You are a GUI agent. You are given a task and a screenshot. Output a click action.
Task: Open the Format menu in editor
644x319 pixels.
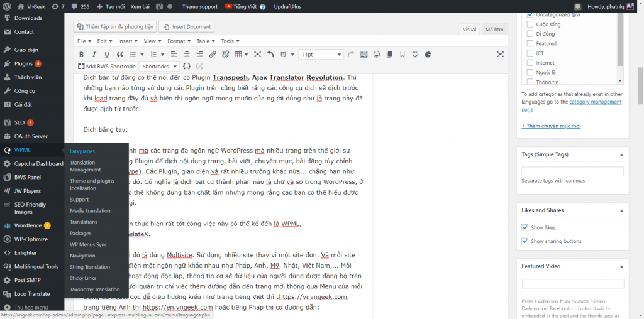pyautogui.click(x=179, y=41)
